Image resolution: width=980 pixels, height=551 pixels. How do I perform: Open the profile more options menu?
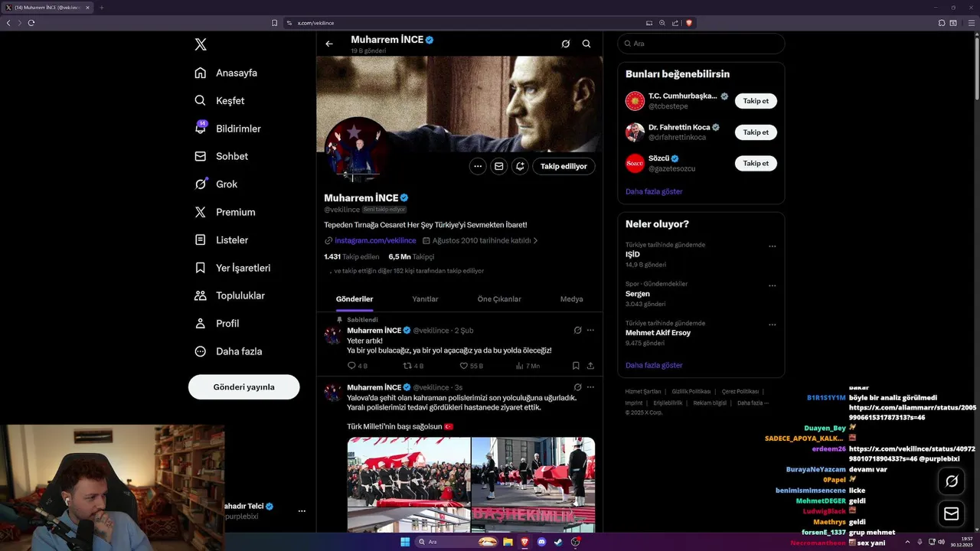point(478,166)
